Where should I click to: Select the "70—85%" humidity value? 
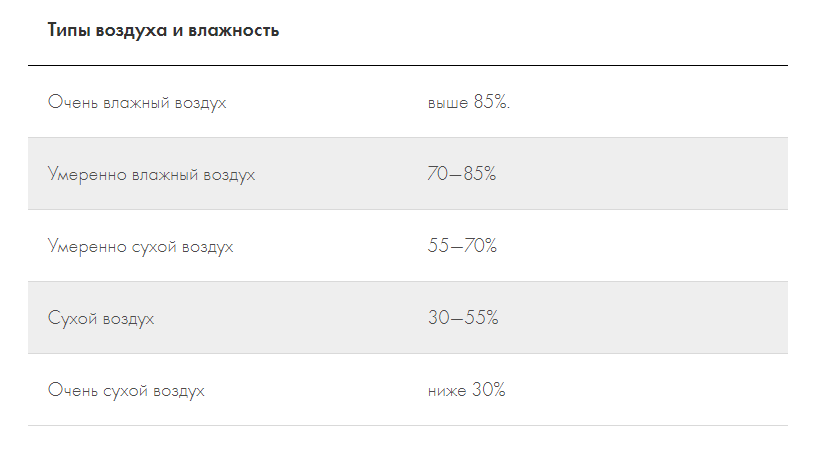[462, 175]
